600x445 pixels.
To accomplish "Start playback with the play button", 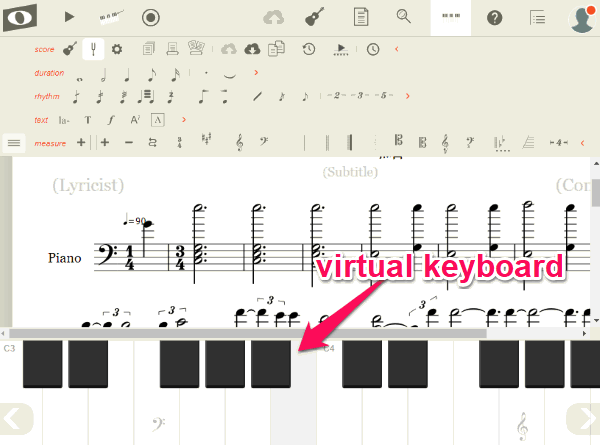I will pyautogui.click(x=69, y=17).
